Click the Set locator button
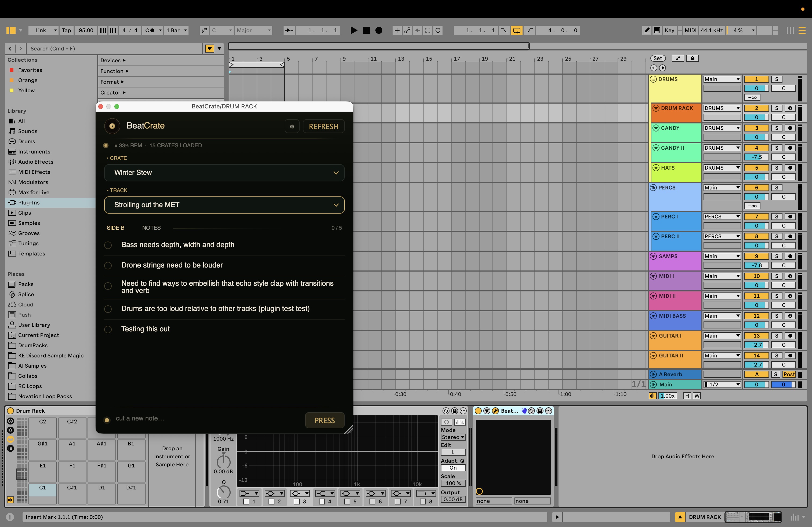 658,58
